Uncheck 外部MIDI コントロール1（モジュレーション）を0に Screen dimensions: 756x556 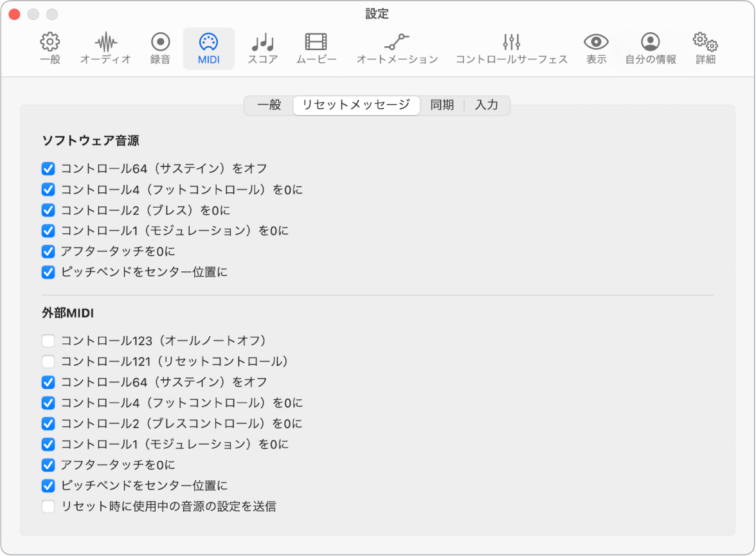tap(48, 444)
